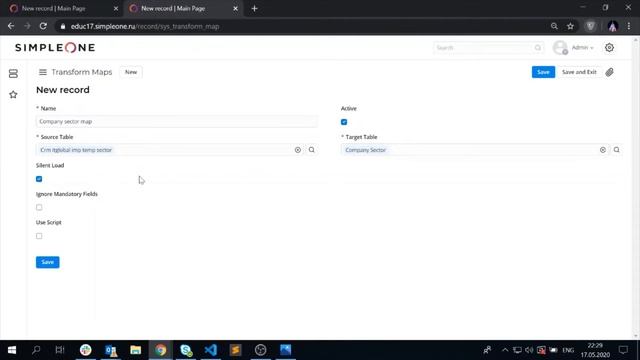Clear the Source Table field value
The image size is (640, 360).
point(298,150)
